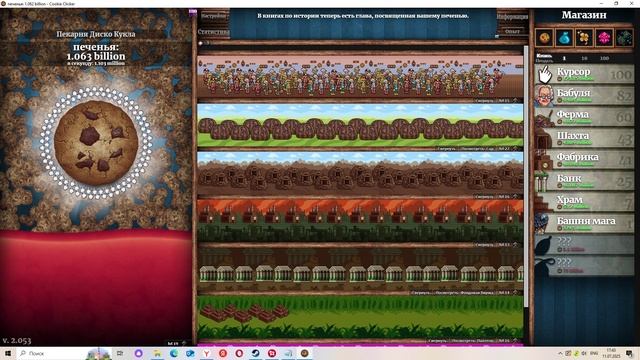
Task: Open the Windows Start menu
Action: (x=7, y=353)
